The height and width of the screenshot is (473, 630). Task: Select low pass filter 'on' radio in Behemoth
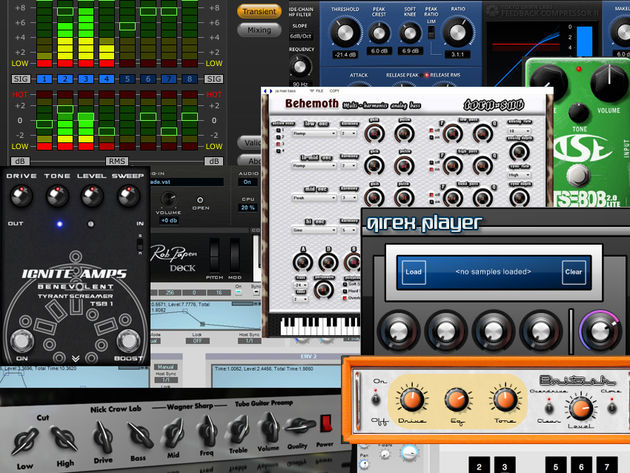coord(432,137)
